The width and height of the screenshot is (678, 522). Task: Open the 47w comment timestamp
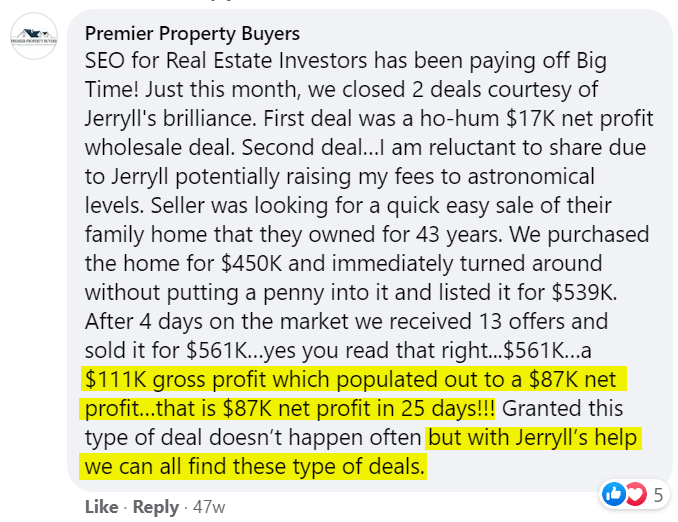coord(208,507)
